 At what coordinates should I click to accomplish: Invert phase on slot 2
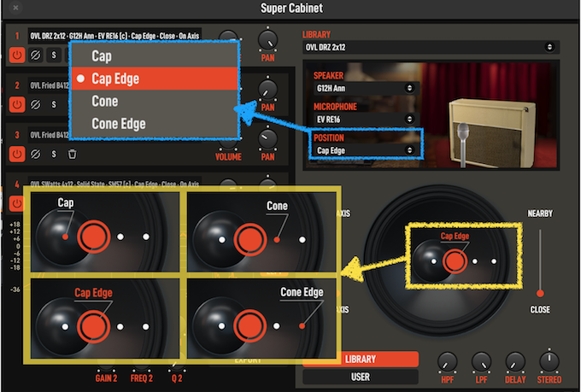click(x=36, y=104)
